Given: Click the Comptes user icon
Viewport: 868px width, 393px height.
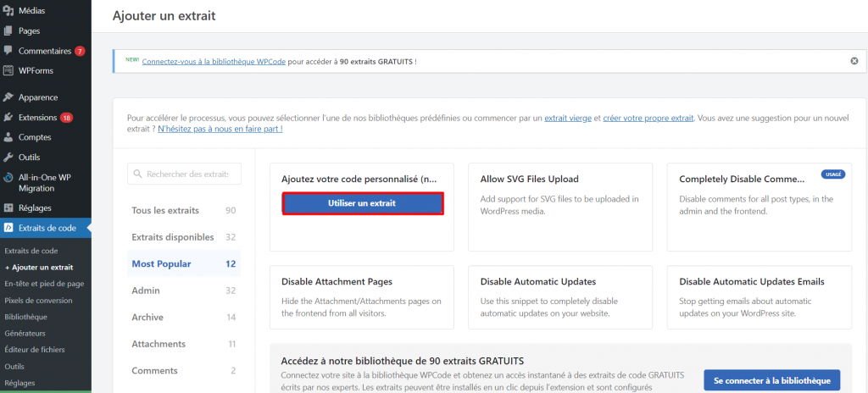Looking at the screenshot, I should tap(8, 137).
